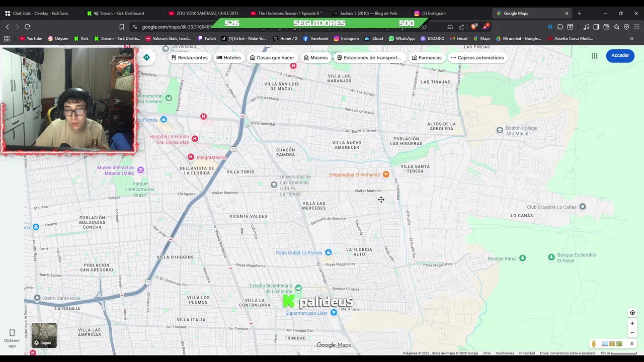This screenshot has height=362, width=644.
Task: Expand the imagery strip with double chevron
Action: point(632,344)
